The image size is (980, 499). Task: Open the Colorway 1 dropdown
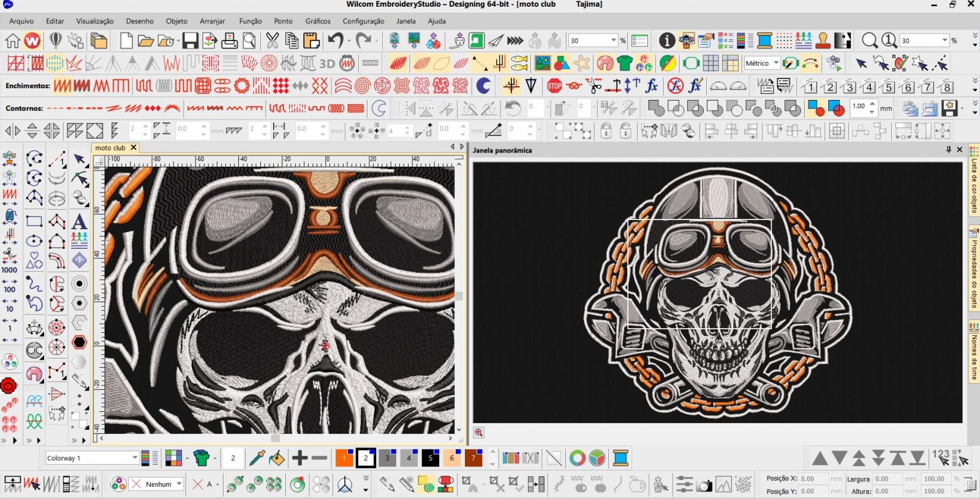point(135,458)
